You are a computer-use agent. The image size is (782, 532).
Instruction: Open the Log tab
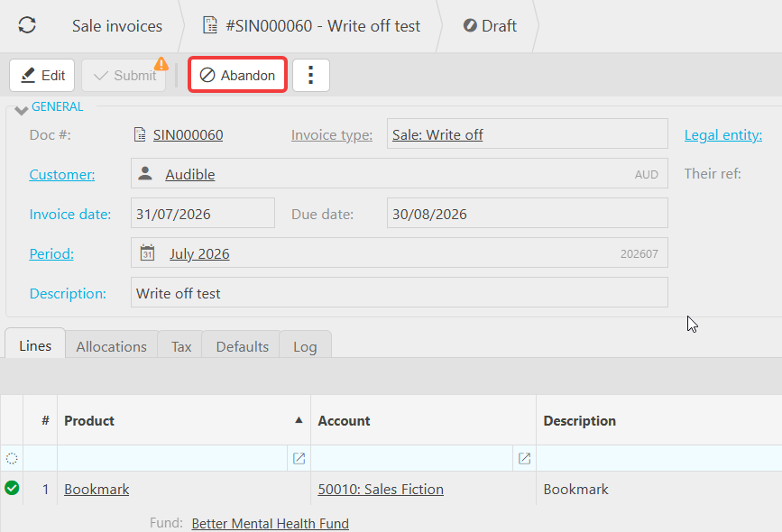coord(305,345)
